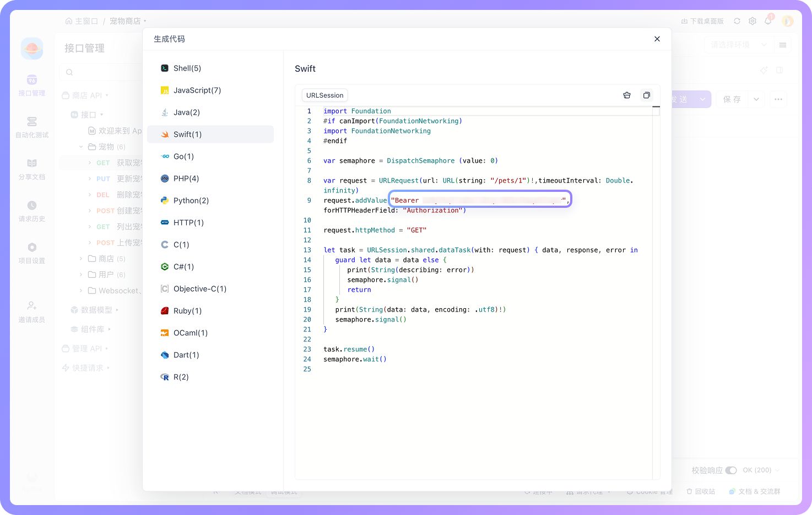
Task: Click the C language icon
Action: 165,245
